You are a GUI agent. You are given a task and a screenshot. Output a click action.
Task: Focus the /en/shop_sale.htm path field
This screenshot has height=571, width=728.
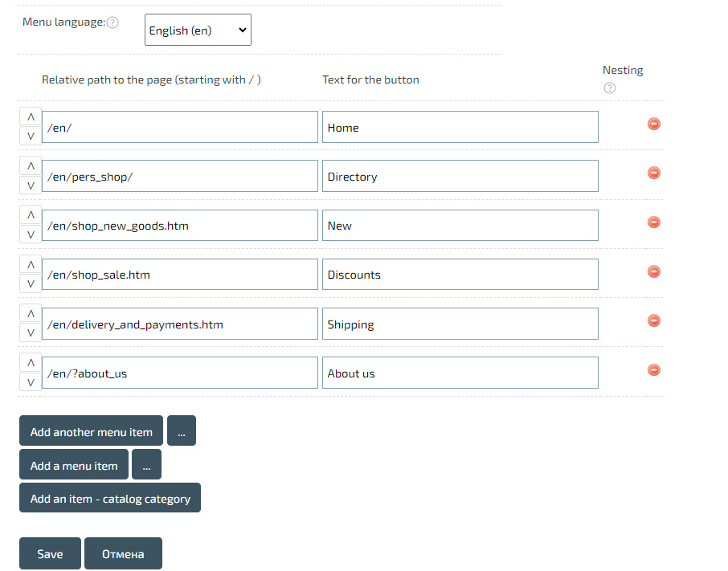[180, 275]
